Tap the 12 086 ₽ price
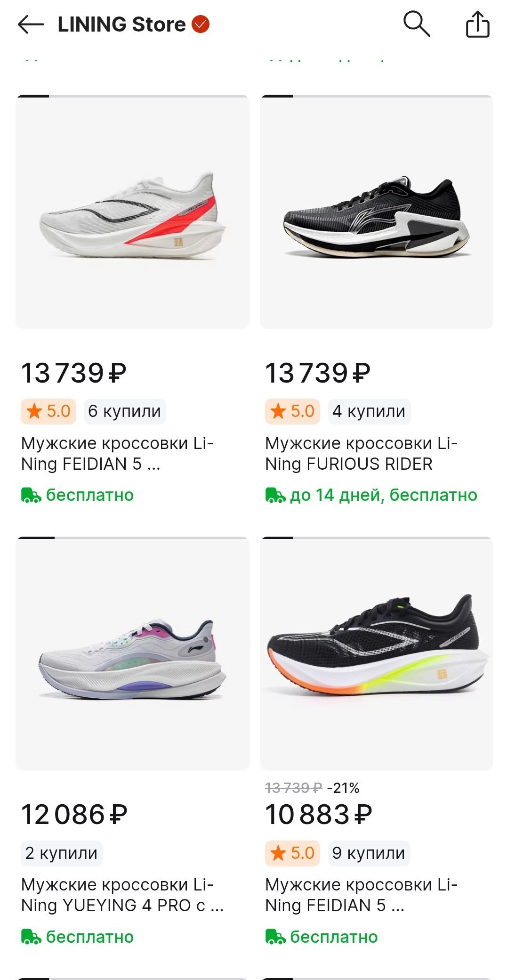This screenshot has width=507, height=980. (74, 815)
